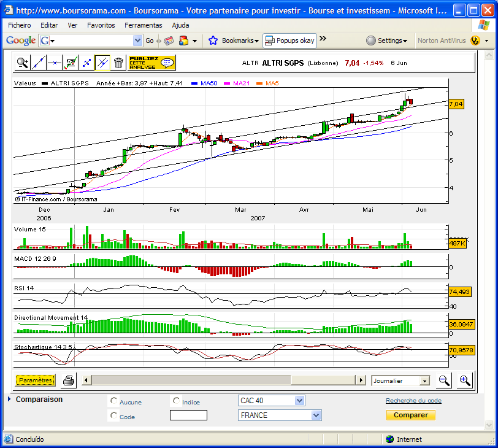Click the Code text input field
Screen dimensions: 498x448
click(188, 415)
